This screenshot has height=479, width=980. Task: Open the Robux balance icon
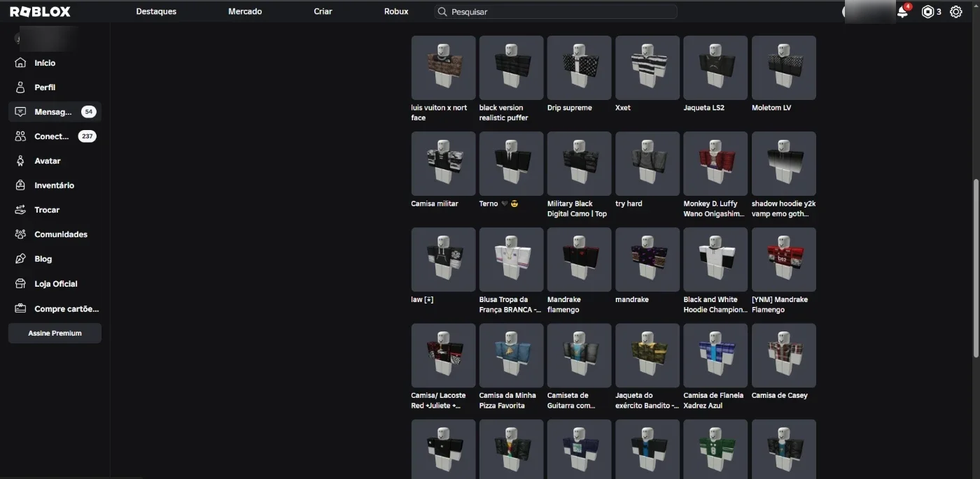click(x=927, y=12)
